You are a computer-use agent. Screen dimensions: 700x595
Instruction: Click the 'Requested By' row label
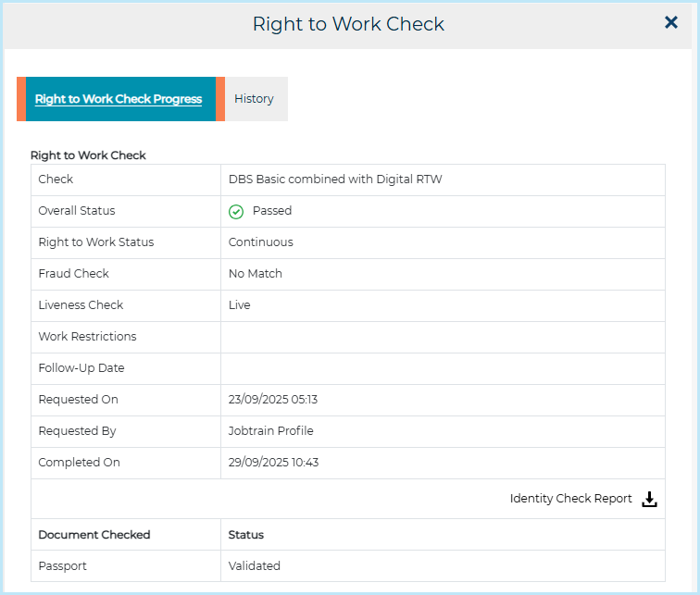(77, 431)
